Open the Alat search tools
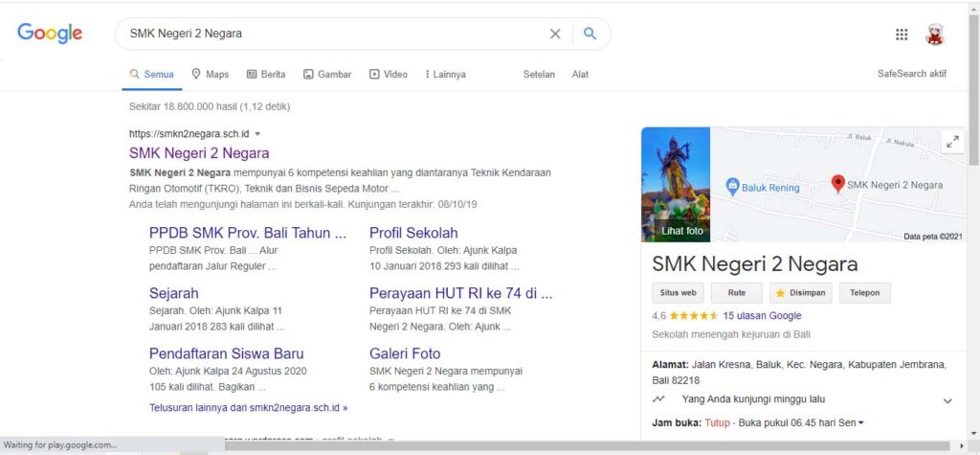 (x=580, y=74)
